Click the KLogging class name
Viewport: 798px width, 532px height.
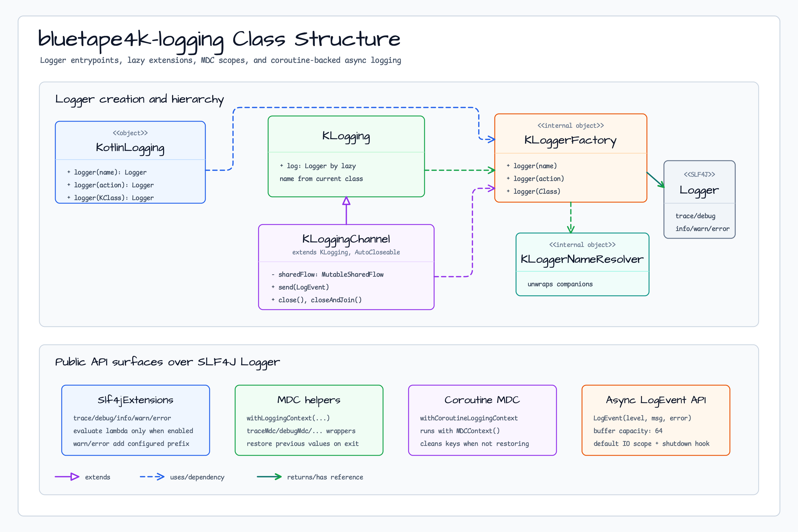click(346, 136)
